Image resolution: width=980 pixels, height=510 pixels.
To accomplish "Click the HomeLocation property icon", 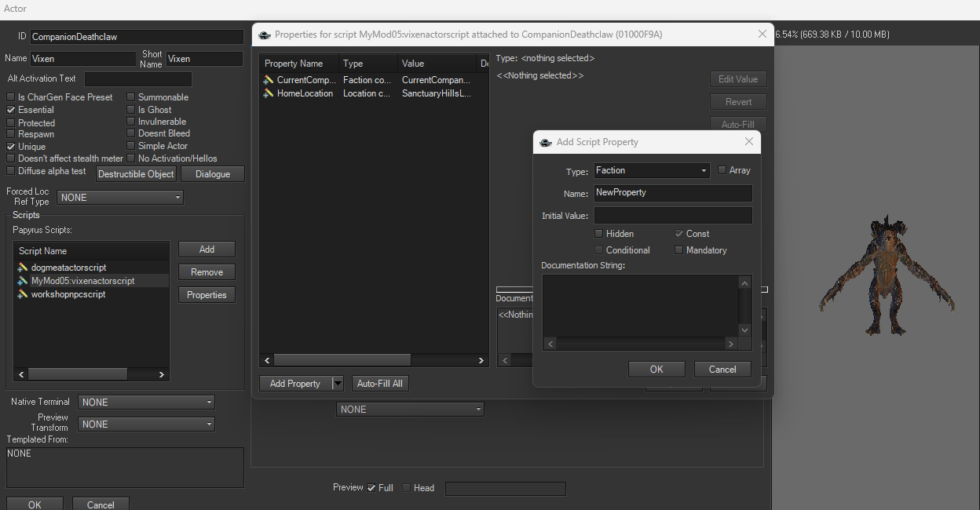I will pos(269,93).
